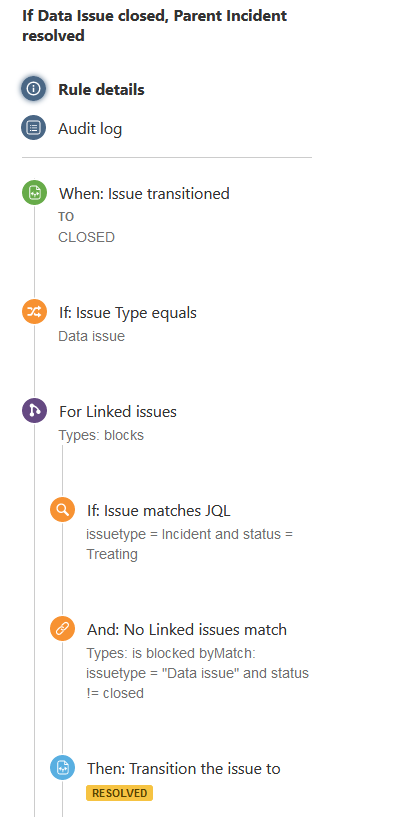This screenshot has height=817, width=404.
Task: Click the Types: blocks description text
Action: 101,435
